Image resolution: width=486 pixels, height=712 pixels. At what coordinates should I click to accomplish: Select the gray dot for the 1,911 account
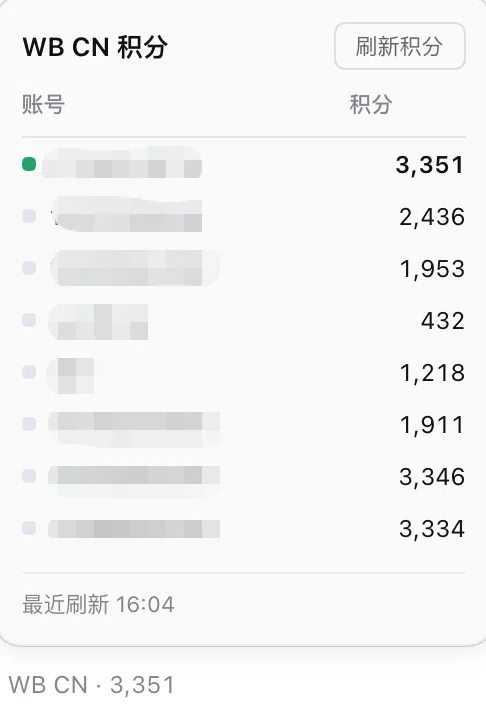tap(29, 424)
